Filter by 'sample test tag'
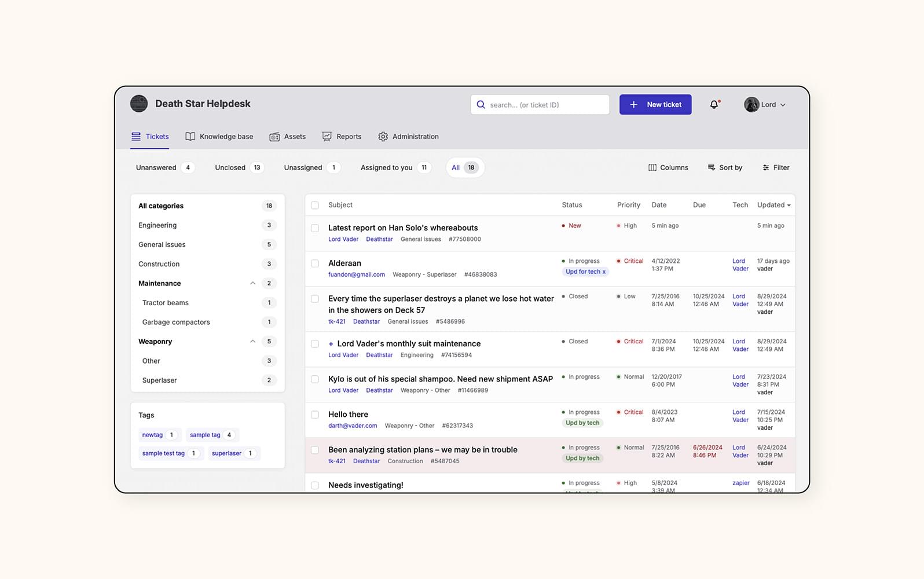This screenshot has width=924, height=579. click(171, 453)
